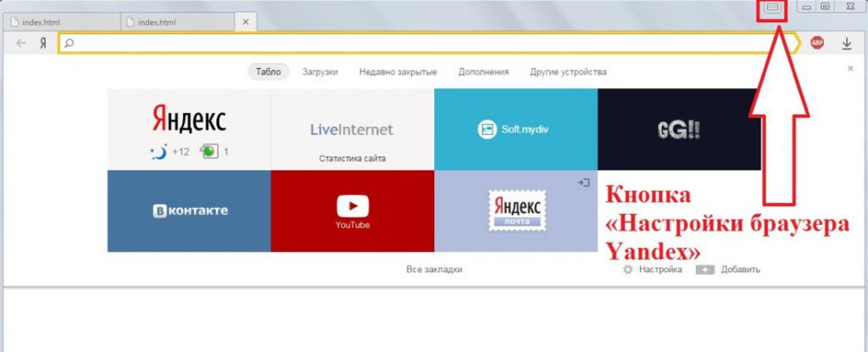Click the traffic indicator on Яндекс tile

(x=210, y=151)
